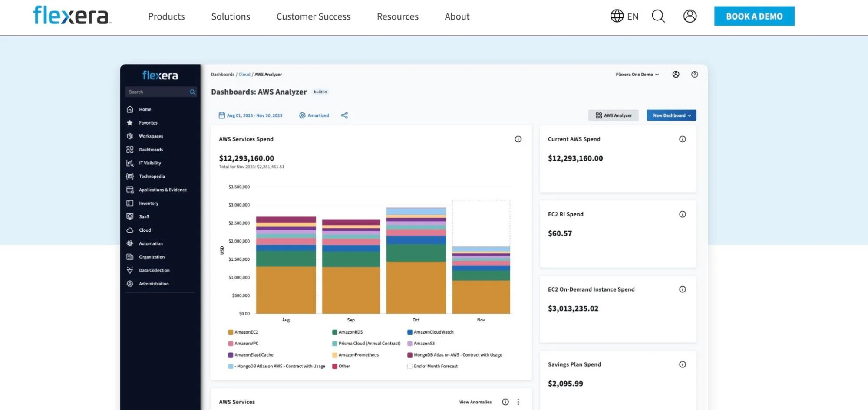Show info for EC2 RI Spend
The image size is (868, 410).
(683, 214)
